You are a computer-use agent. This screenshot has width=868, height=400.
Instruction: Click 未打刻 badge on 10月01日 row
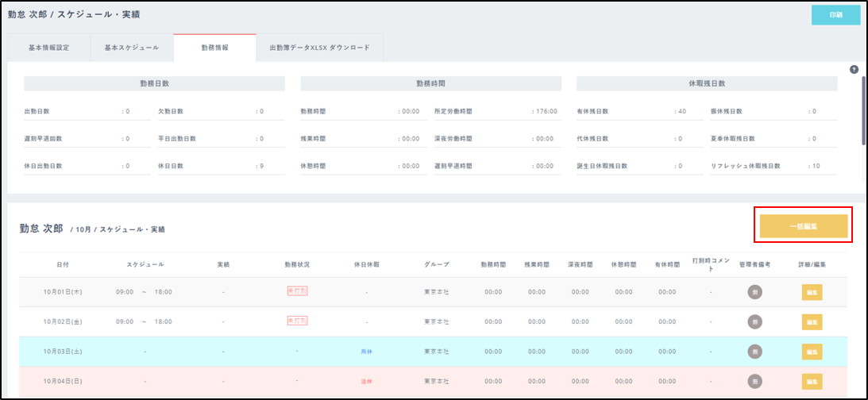click(x=297, y=291)
